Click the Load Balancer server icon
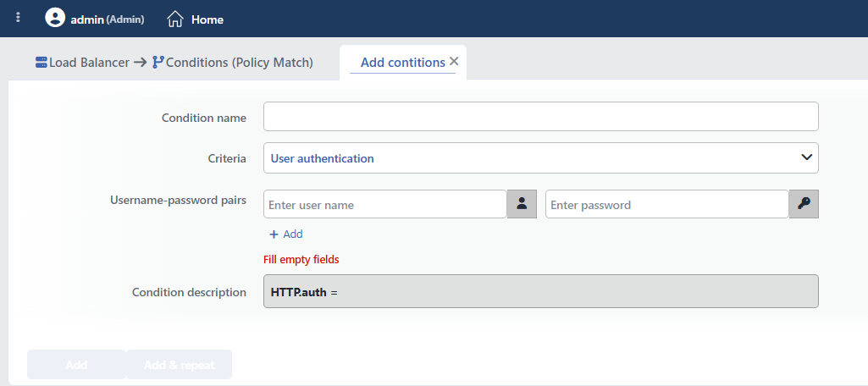Screen dimensions: 868x386 coord(41,62)
